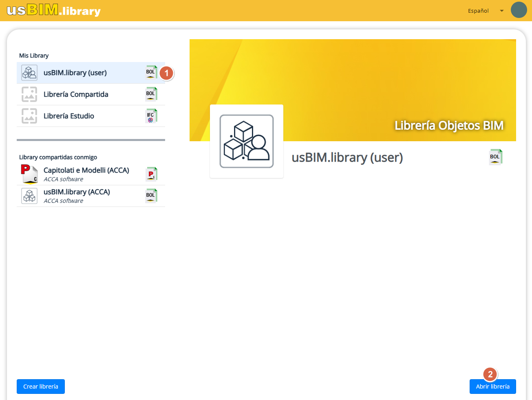
Task: Select usBIM.library (user) in Mis Library
Action: tap(75, 73)
